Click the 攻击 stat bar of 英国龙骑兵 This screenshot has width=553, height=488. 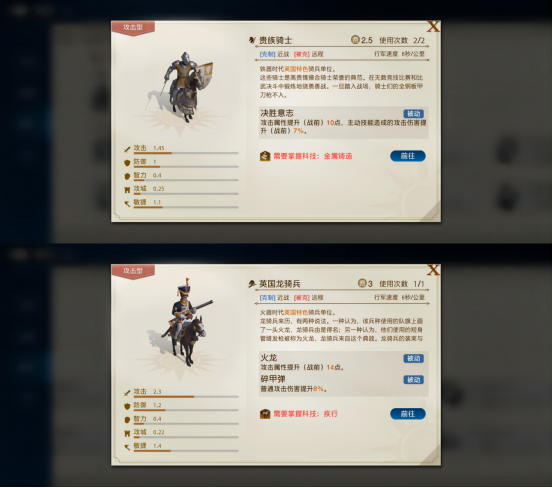coord(186,397)
